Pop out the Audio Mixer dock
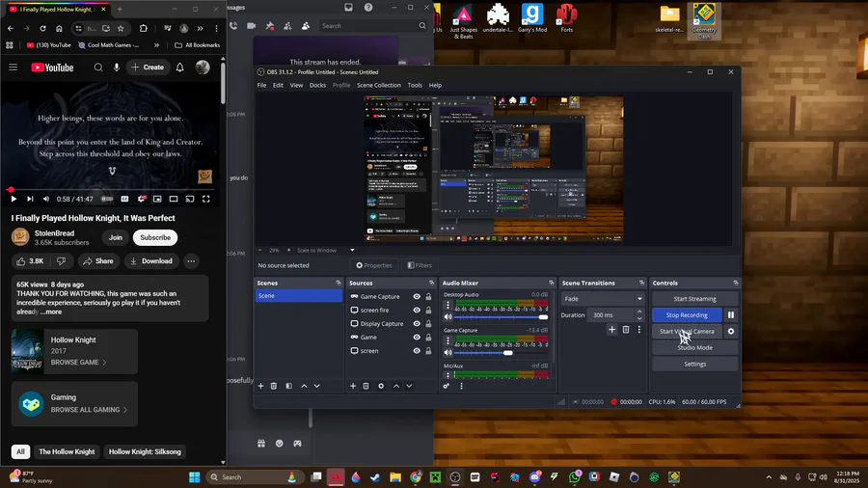This screenshot has height=488, width=868. tap(551, 283)
